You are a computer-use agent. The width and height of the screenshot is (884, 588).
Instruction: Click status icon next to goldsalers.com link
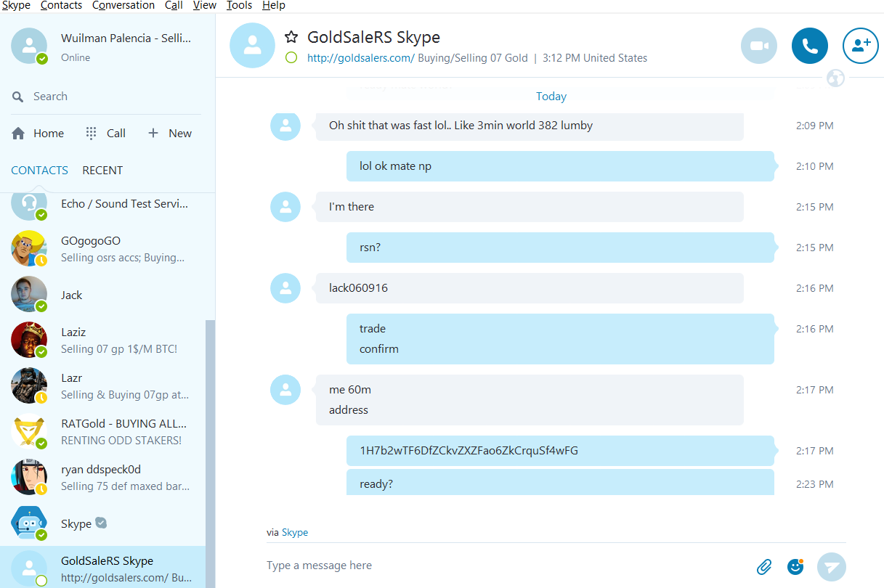291,58
